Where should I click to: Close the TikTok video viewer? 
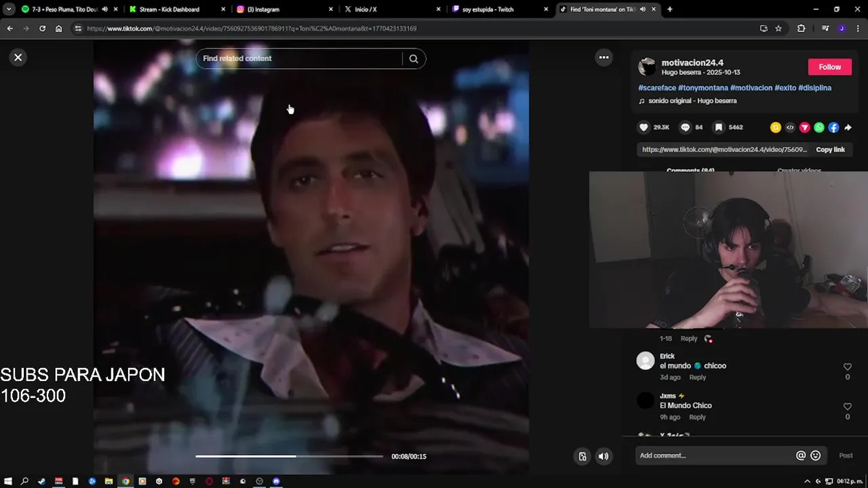coord(18,58)
